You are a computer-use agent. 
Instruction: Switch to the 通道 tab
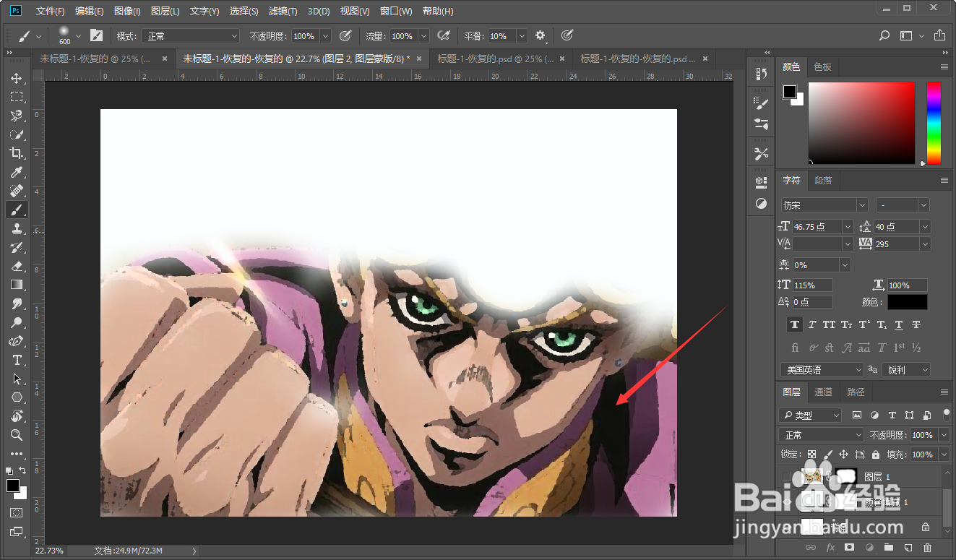[824, 392]
